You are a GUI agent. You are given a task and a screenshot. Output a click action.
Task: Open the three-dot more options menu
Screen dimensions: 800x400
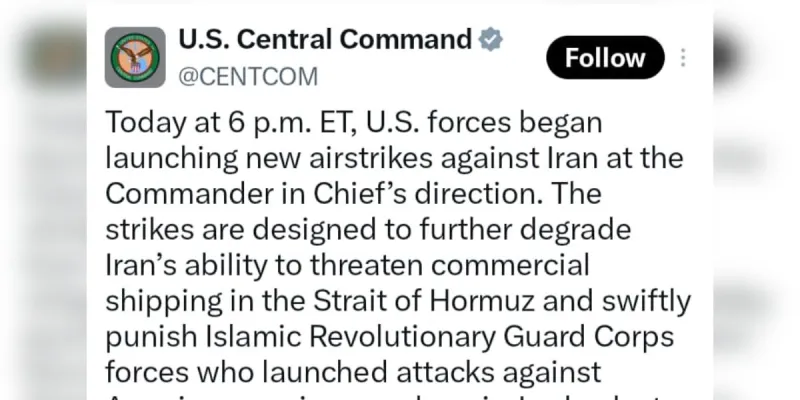(683, 58)
